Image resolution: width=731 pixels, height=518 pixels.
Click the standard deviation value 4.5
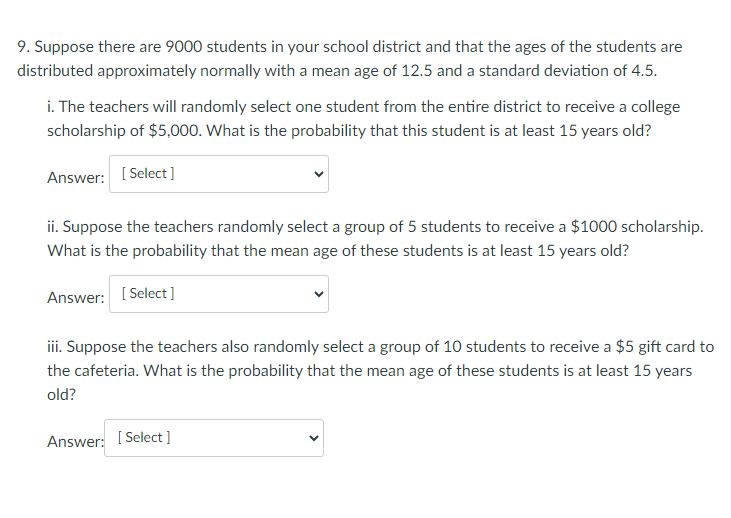644,71
